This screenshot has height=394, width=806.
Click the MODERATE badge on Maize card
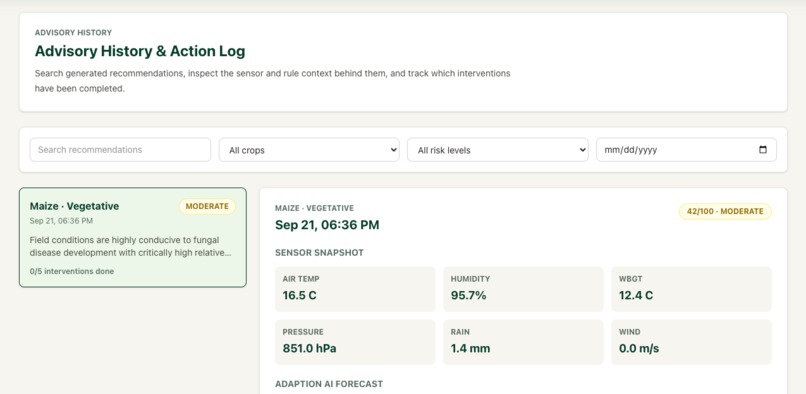[x=207, y=206]
